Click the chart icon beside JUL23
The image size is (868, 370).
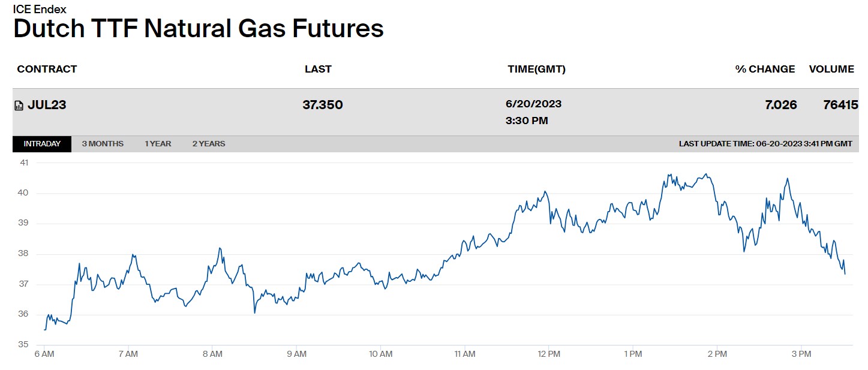coord(19,106)
